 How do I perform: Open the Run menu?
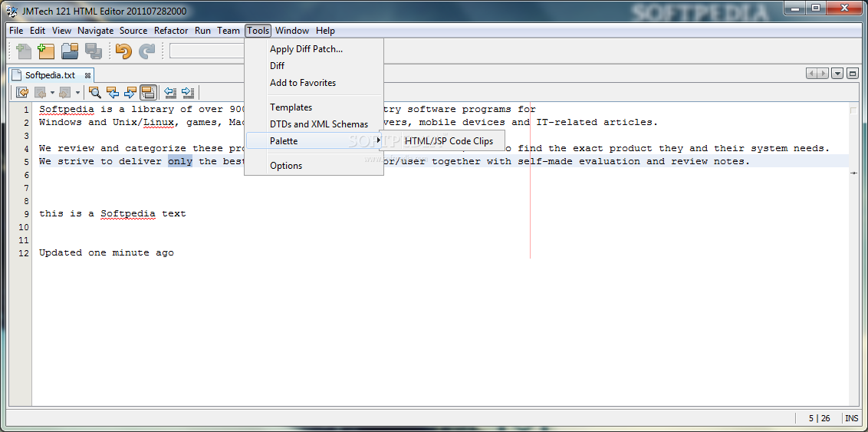click(202, 31)
